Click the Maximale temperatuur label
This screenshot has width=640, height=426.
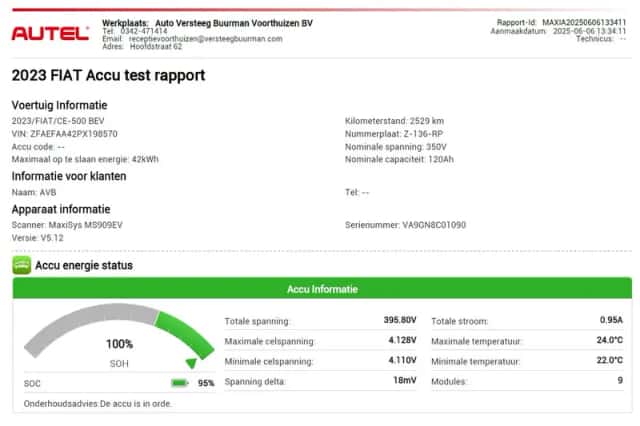pyautogui.click(x=476, y=342)
